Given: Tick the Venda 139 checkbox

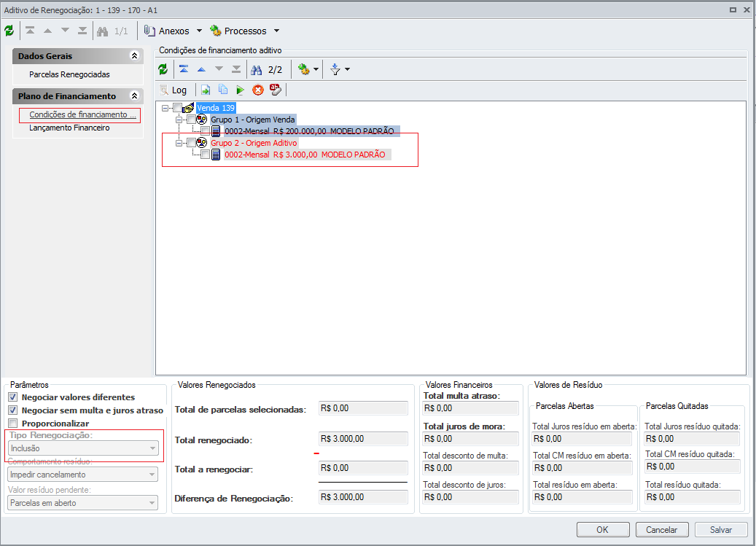Looking at the screenshot, I should click(177, 108).
